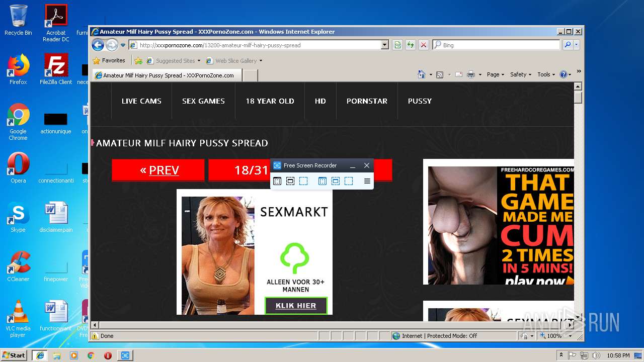Switch to Internet Explorer in taskbar

pyautogui.click(x=40, y=355)
